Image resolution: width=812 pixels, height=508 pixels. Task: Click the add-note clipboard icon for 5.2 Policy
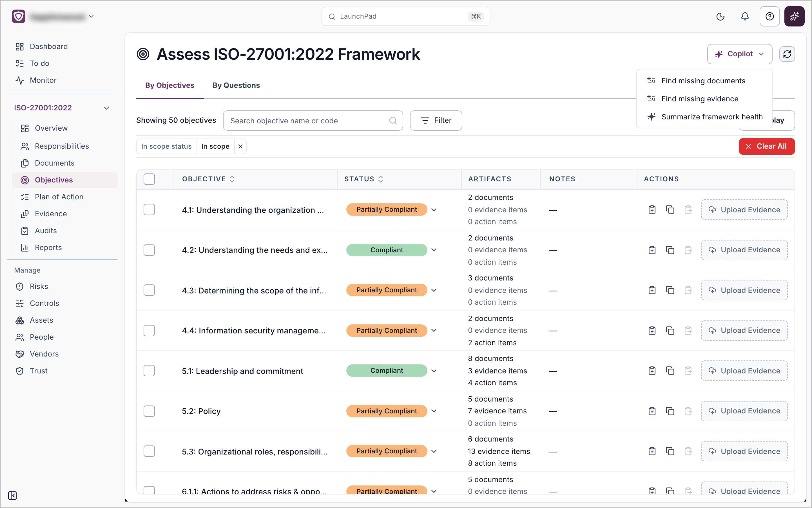coord(652,411)
